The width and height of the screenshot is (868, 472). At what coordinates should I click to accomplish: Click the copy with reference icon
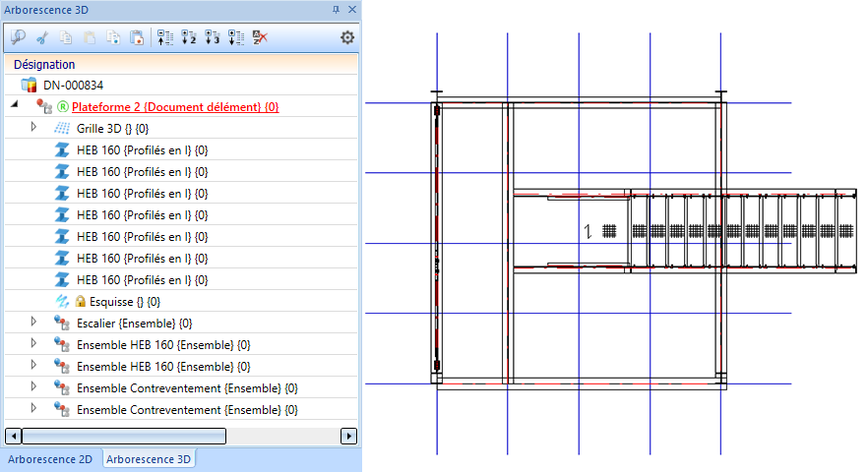(x=113, y=37)
